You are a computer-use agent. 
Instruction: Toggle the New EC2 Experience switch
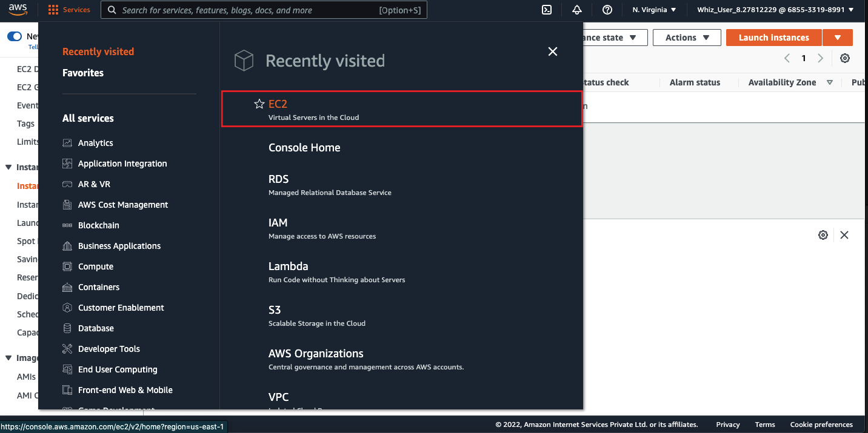coord(15,36)
